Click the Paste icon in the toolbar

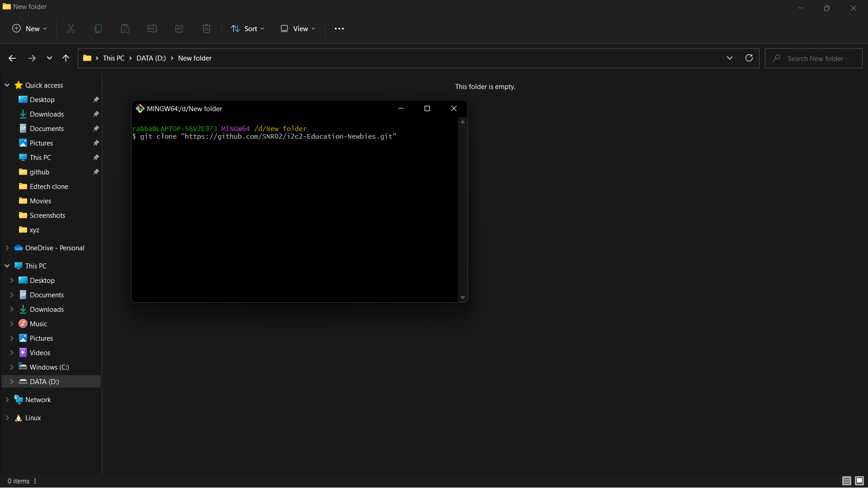click(x=125, y=28)
